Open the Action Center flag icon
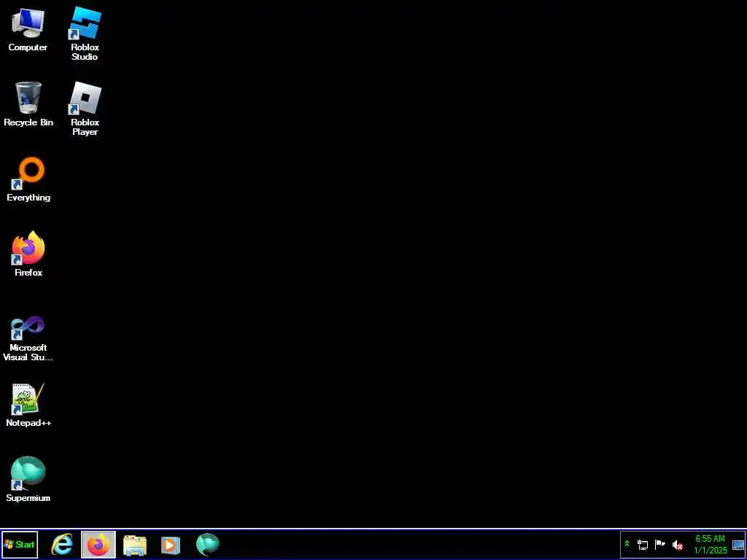Screen dimensions: 747x560 click(659, 544)
